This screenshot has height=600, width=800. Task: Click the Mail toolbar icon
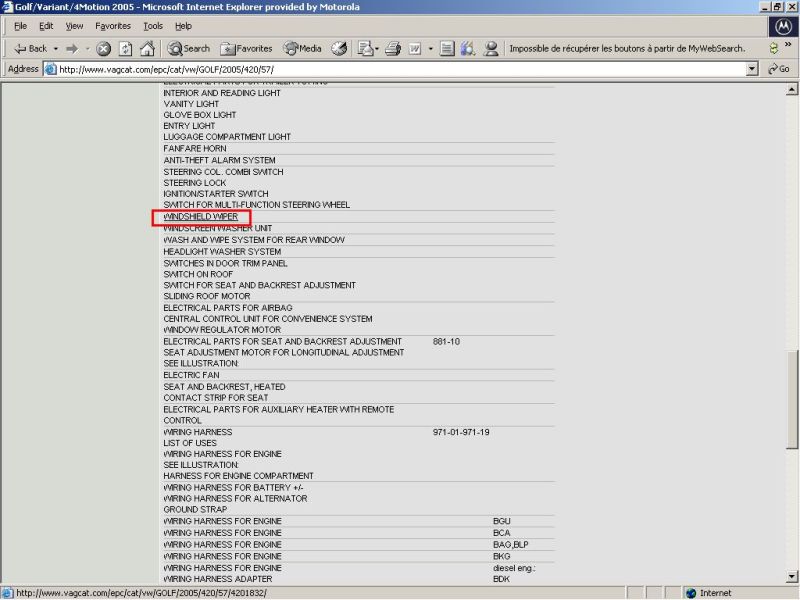[365, 48]
